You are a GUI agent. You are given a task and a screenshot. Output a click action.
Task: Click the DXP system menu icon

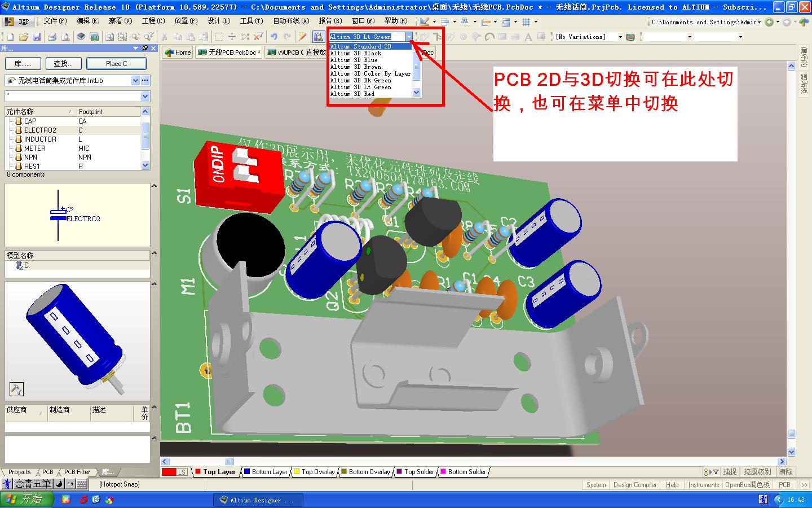17,21
